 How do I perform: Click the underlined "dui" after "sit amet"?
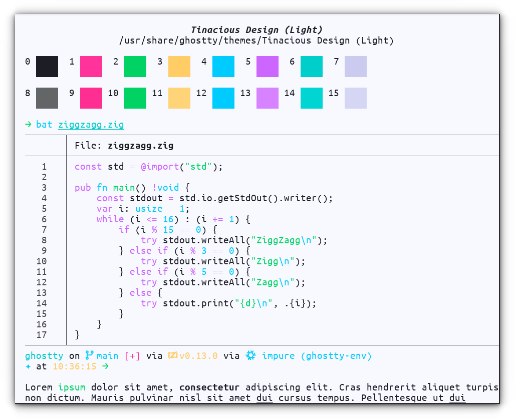coord(264,397)
